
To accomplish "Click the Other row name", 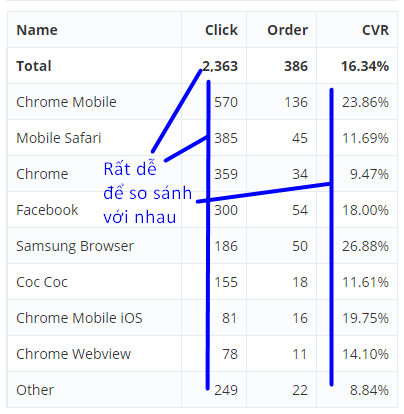I will 35,390.
